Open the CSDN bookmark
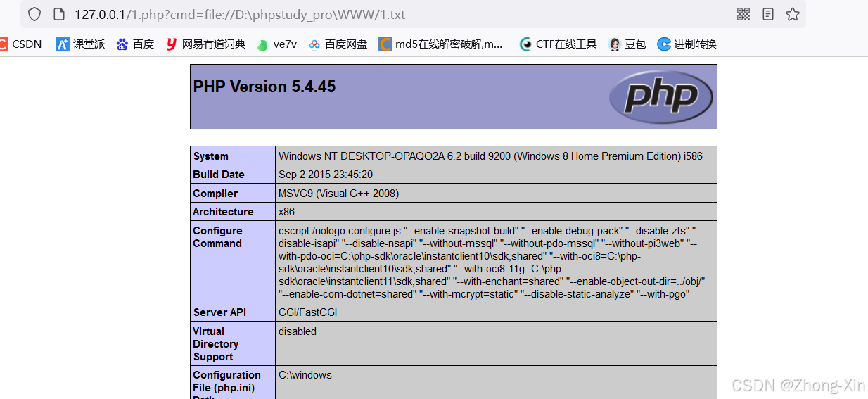Viewport: 868px width, 399px height. [x=20, y=44]
